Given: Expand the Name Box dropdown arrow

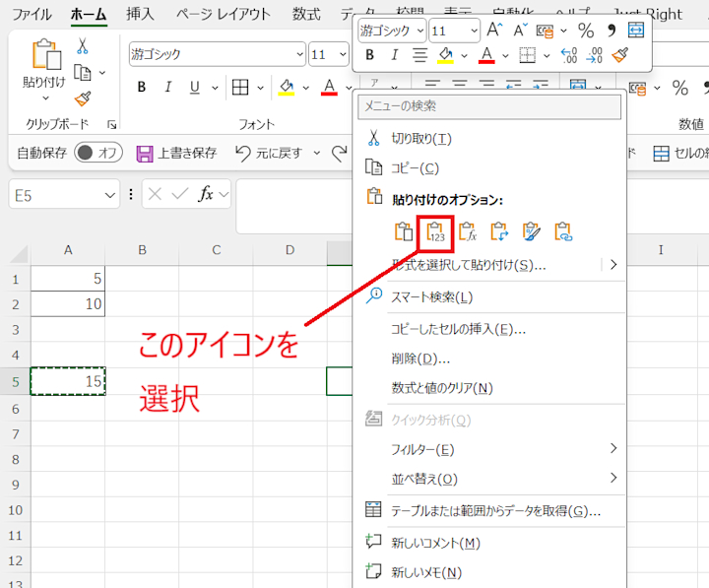Looking at the screenshot, I should click(x=109, y=195).
